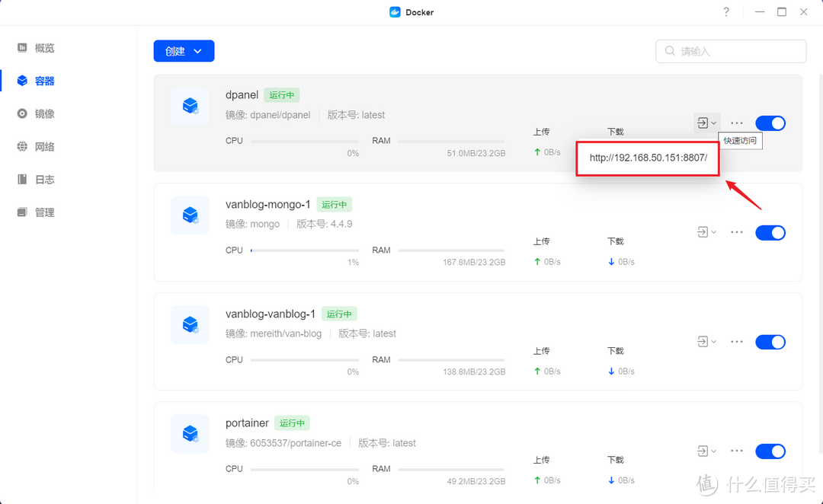Viewport: 823px width, 504px height.
Task: Click the quick access icon for dpanel container
Action: 703,123
